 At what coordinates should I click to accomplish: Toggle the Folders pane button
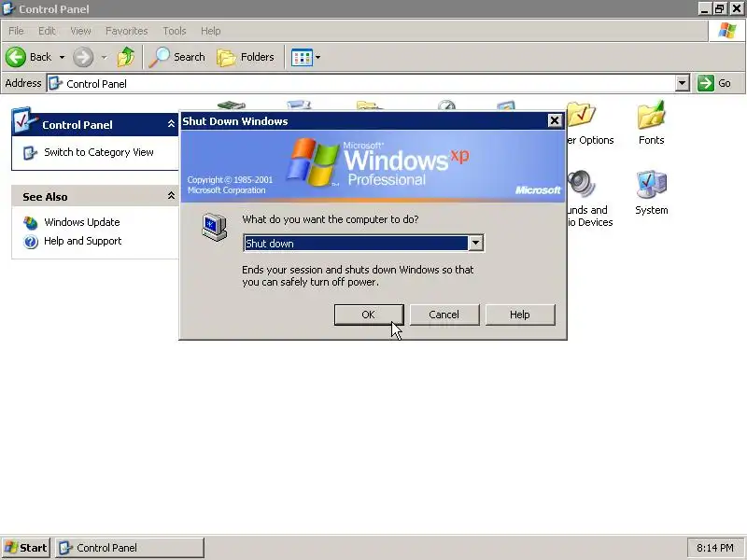click(246, 57)
